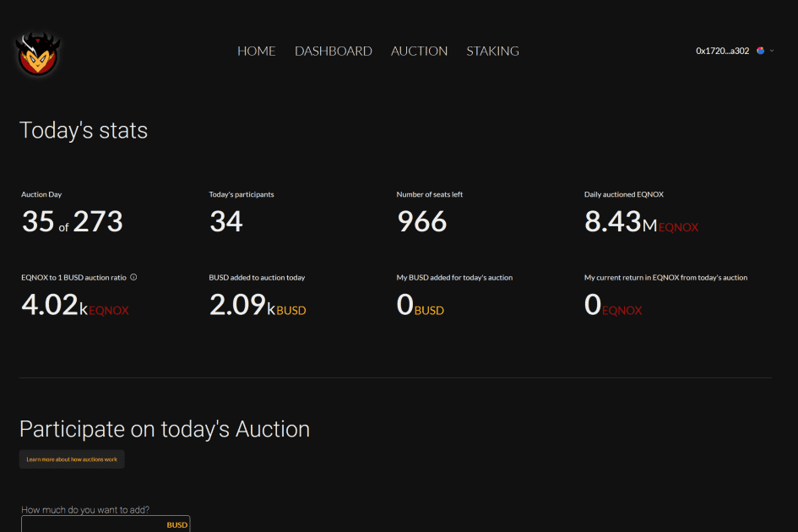The height and width of the screenshot is (532, 798).
Task: Click the BUSD suffix in the amount field
Action: pyautogui.click(x=176, y=524)
